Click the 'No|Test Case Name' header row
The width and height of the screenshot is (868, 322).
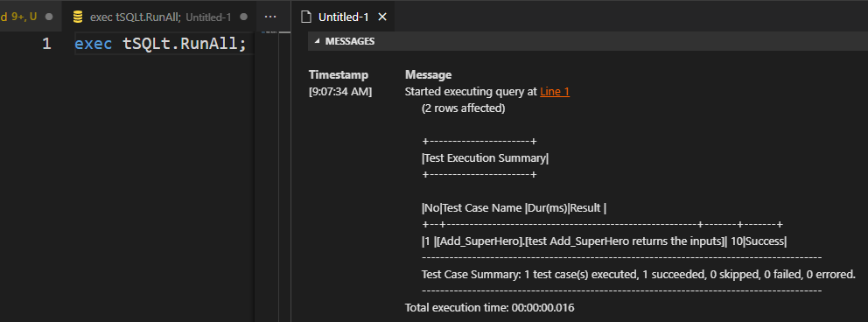(x=514, y=208)
